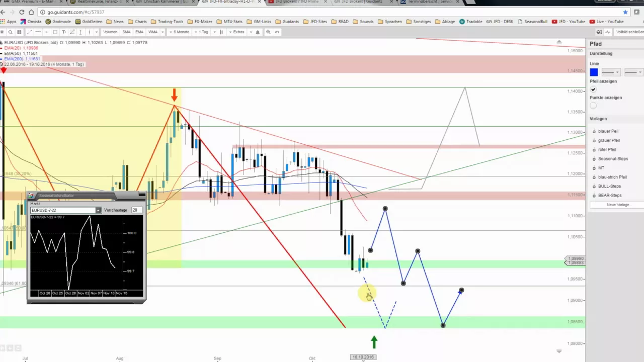644x362 pixels.
Task: Open the alarm options dropdown arrow
Action: coord(251,32)
